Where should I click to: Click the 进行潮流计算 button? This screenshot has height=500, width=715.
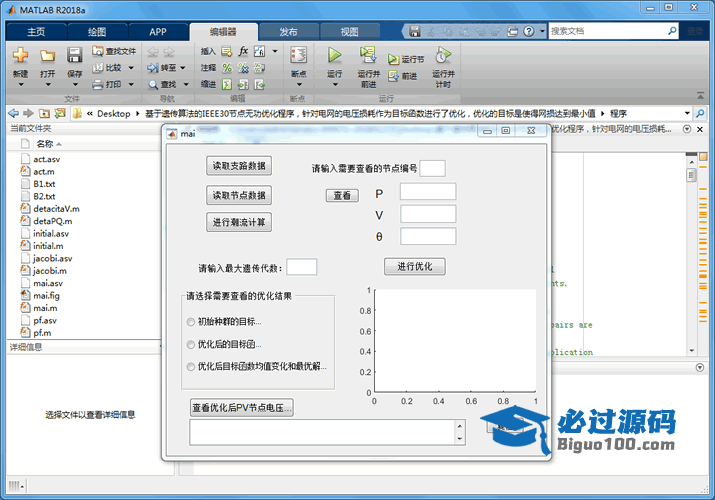coord(239,222)
